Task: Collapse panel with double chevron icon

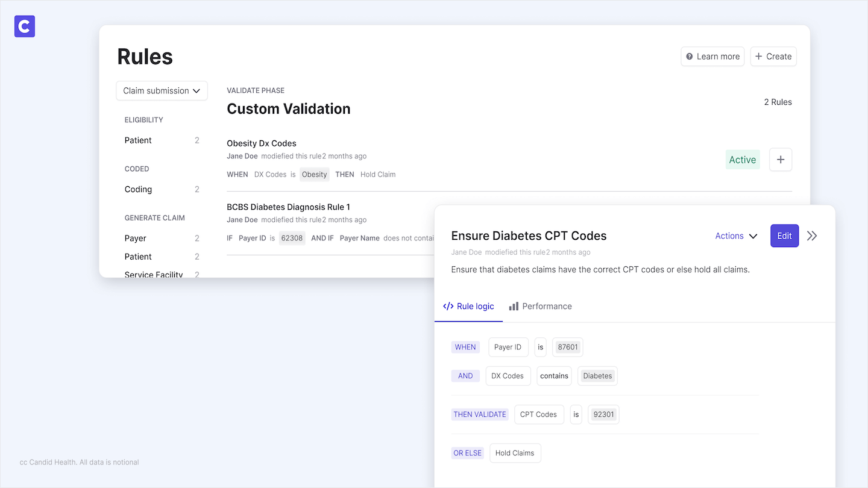Action: [x=812, y=236]
